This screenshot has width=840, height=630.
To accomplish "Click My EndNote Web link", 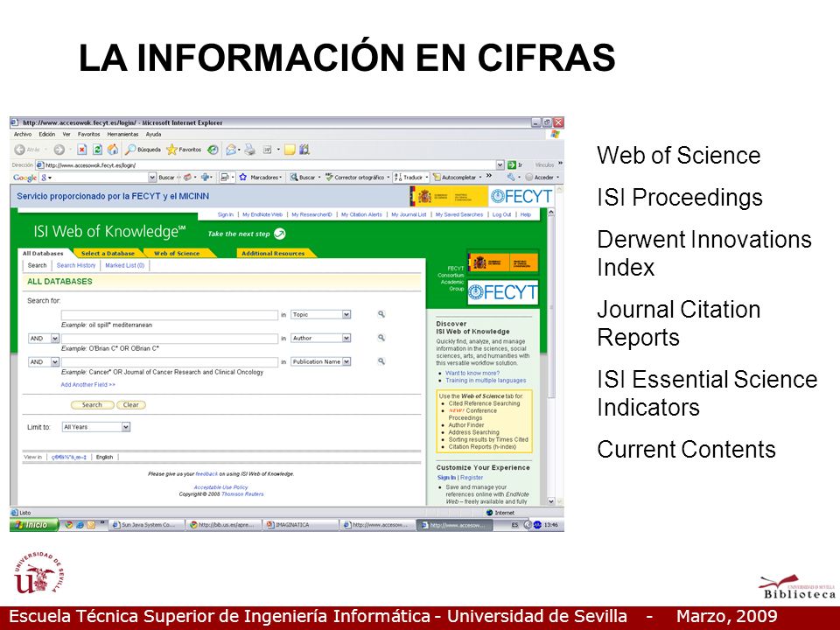I will coord(262,214).
